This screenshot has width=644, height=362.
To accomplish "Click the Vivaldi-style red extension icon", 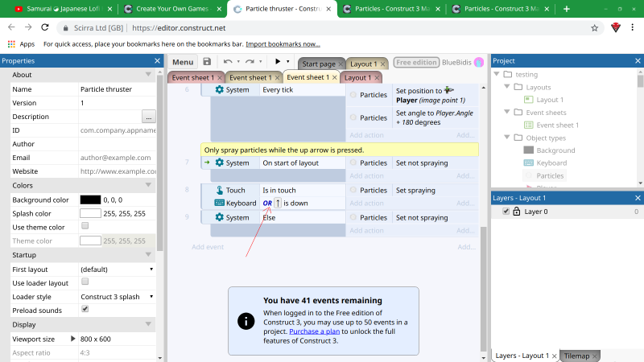I will coord(615,27).
